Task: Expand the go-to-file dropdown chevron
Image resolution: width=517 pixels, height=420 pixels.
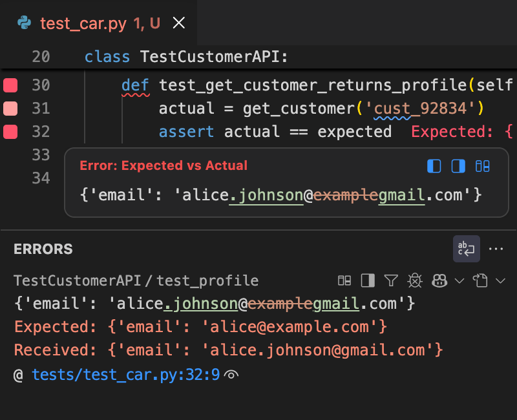Action: (500, 280)
